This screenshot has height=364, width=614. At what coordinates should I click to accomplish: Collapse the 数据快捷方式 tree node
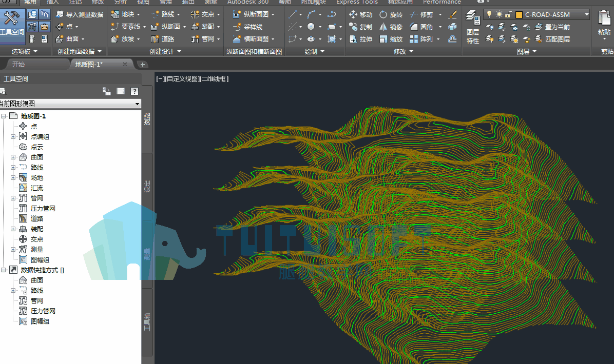coord(4,270)
